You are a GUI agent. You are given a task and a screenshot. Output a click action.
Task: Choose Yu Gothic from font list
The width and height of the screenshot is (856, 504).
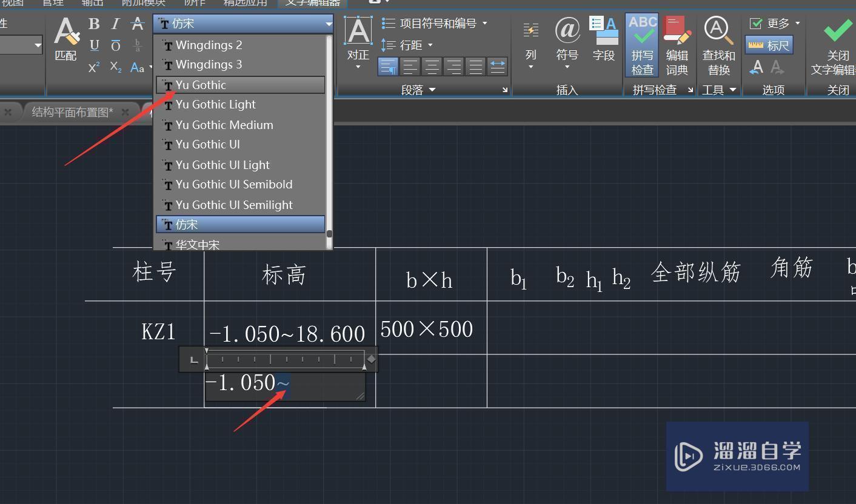[240, 85]
